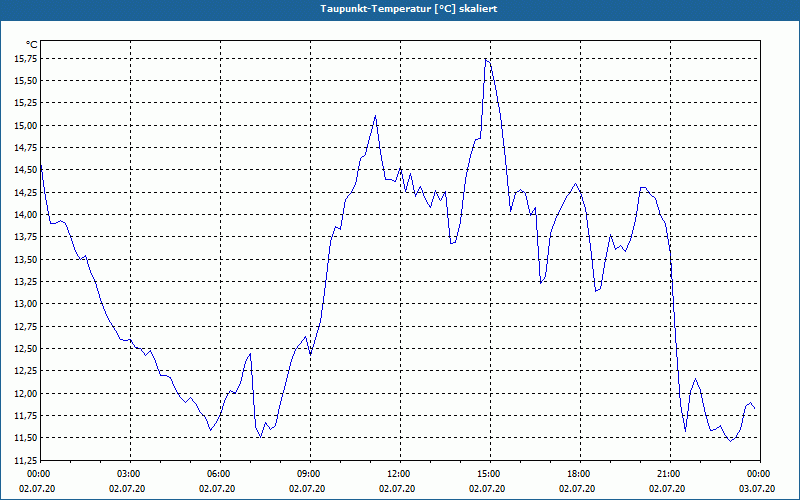Screen dimensions: 800x500
Task: Pick the 13,50 axis value
Action: [x=27, y=259]
